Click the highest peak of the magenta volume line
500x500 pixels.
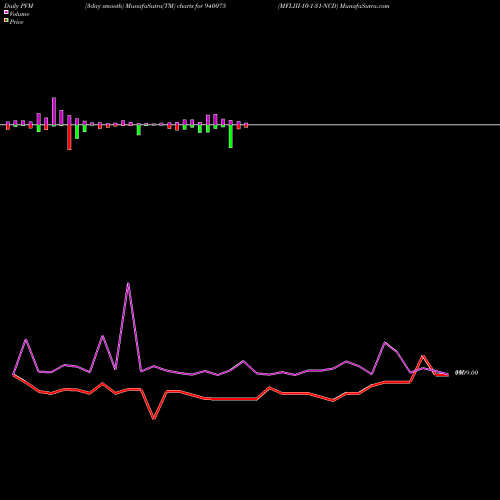coord(128,283)
